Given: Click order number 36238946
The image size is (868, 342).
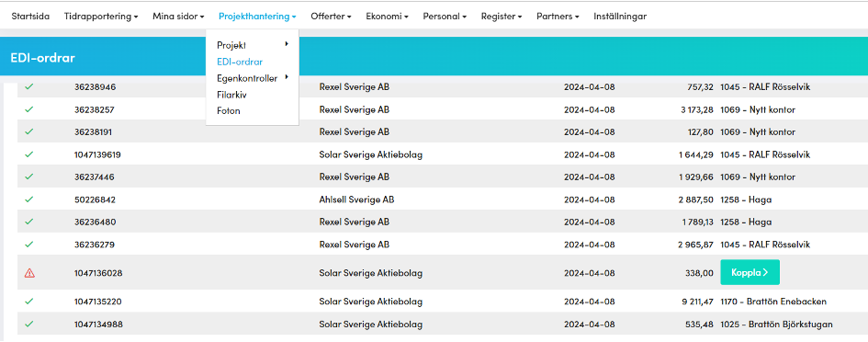Looking at the screenshot, I should [95, 87].
